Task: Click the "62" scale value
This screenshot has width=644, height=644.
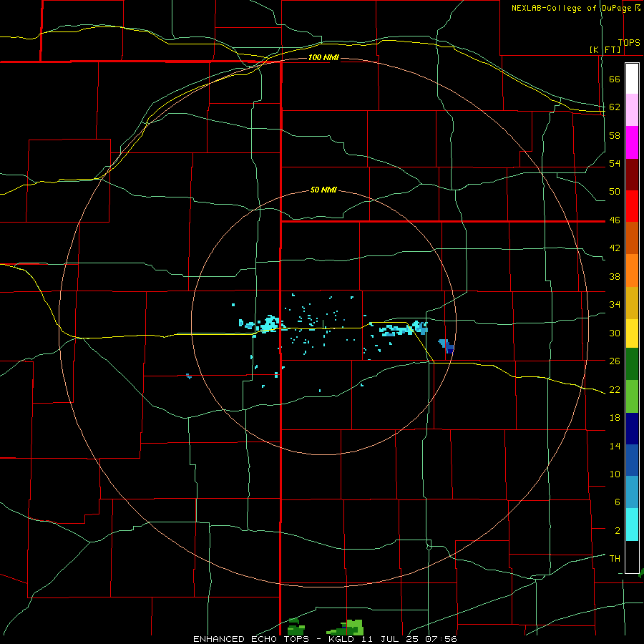Action: [615, 107]
